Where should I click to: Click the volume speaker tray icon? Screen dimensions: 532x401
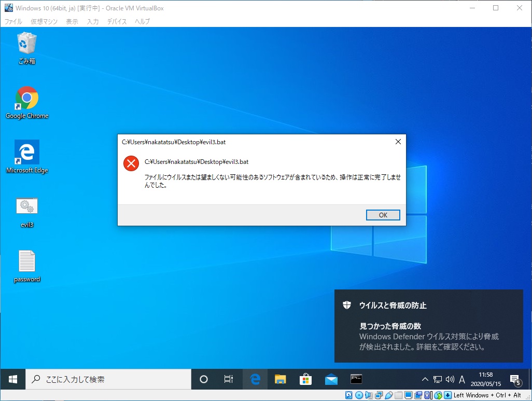pyautogui.click(x=450, y=379)
